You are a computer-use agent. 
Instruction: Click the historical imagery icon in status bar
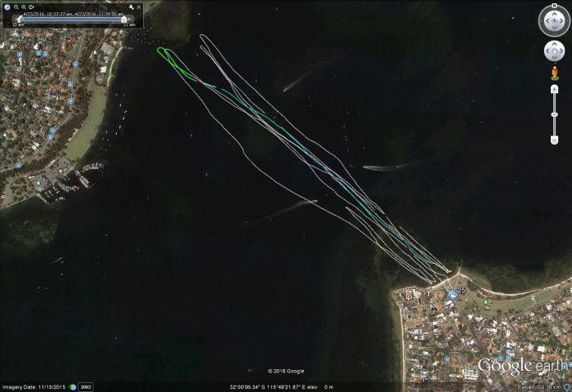[x=73, y=386]
